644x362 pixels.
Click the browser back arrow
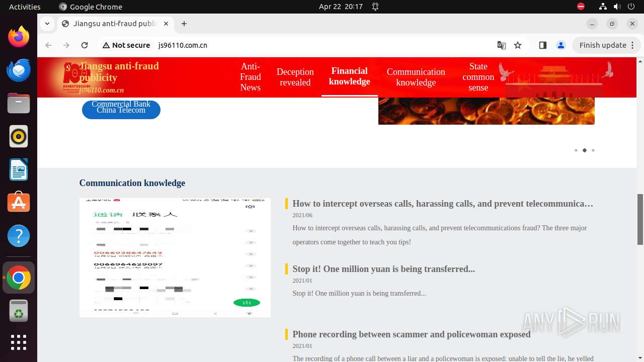click(48, 45)
